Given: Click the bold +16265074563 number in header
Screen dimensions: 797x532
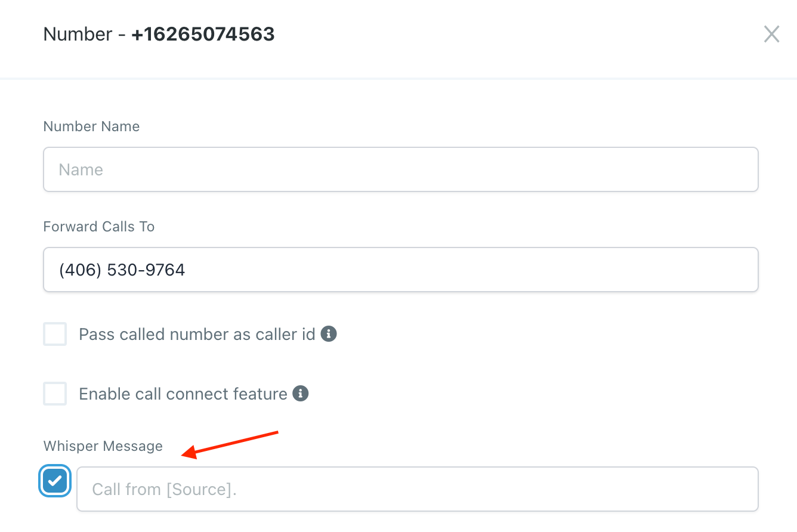Looking at the screenshot, I should point(203,34).
